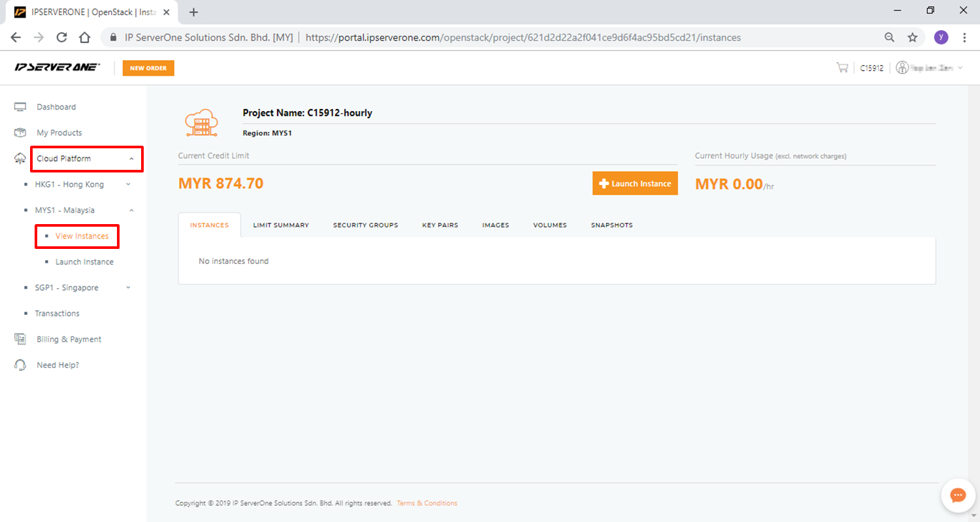Click the IP ServerOne logo
The height and width of the screenshot is (522, 980).
click(x=57, y=67)
